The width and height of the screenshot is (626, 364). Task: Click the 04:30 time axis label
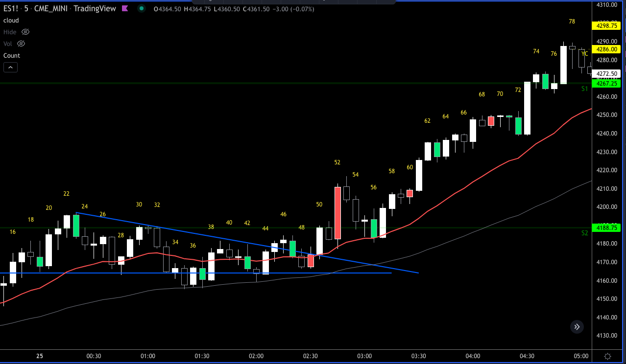pos(527,356)
